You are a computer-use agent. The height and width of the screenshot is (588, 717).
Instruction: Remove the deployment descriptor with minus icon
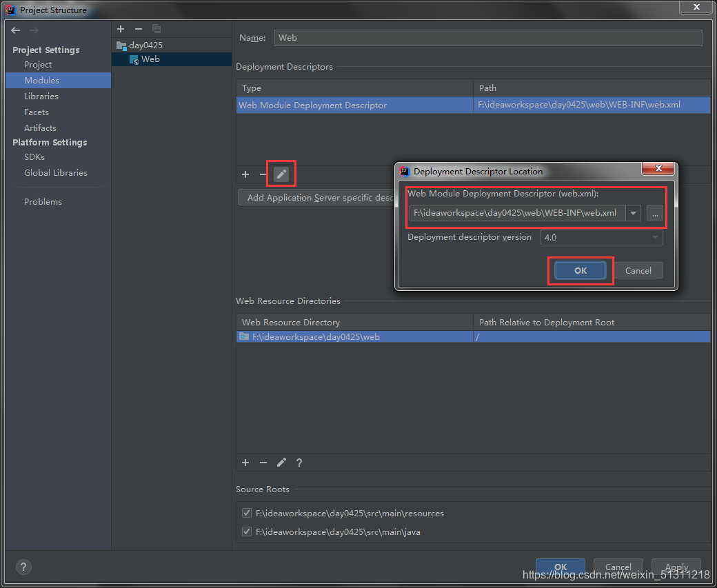tap(263, 174)
